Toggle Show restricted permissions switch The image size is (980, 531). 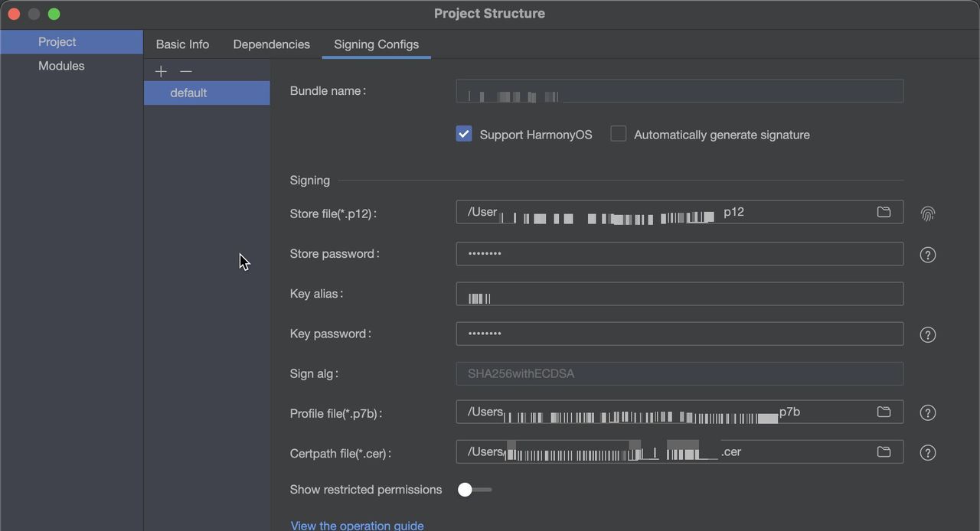(x=474, y=490)
